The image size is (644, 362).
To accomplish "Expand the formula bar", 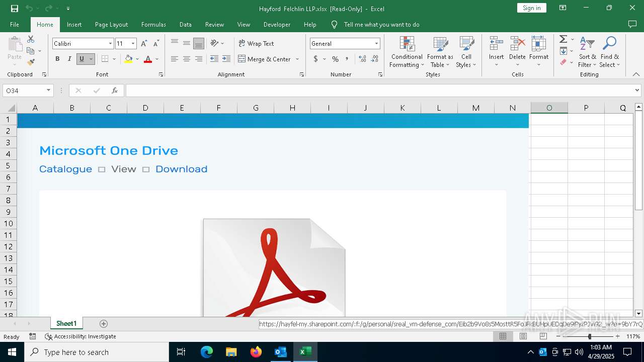I will (x=637, y=90).
